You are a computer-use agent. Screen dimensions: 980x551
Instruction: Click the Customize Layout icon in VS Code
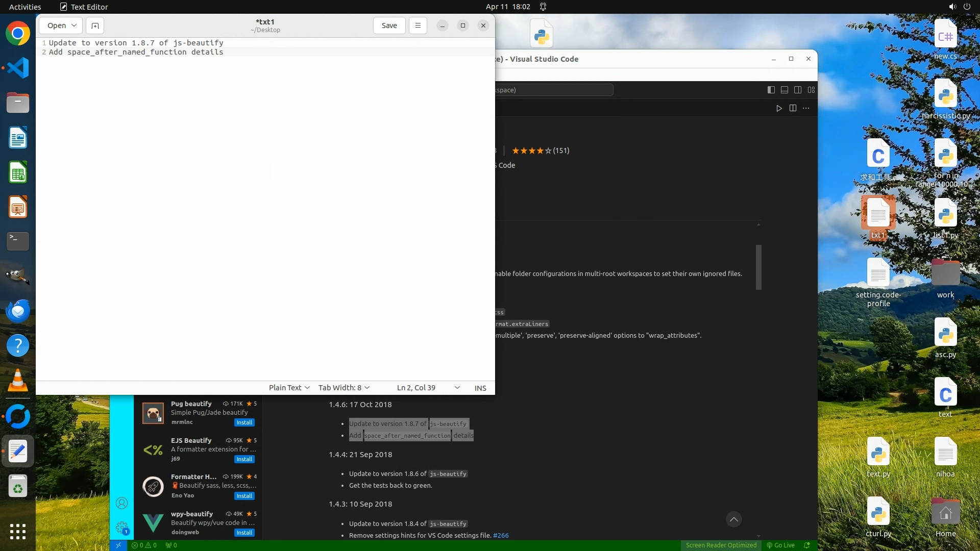[x=811, y=90]
